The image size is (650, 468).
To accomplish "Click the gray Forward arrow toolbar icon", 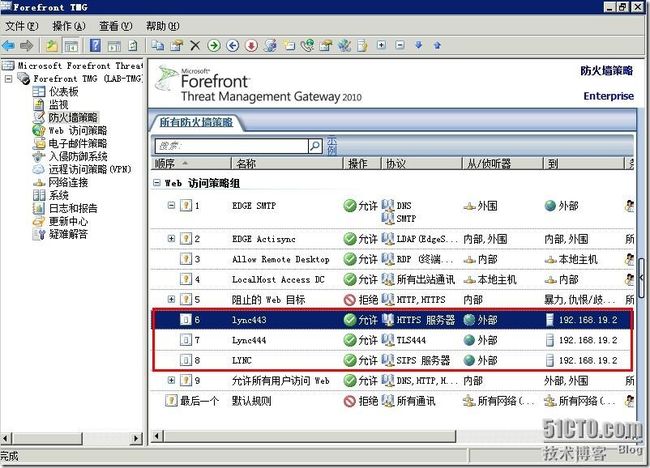I will [x=27, y=45].
